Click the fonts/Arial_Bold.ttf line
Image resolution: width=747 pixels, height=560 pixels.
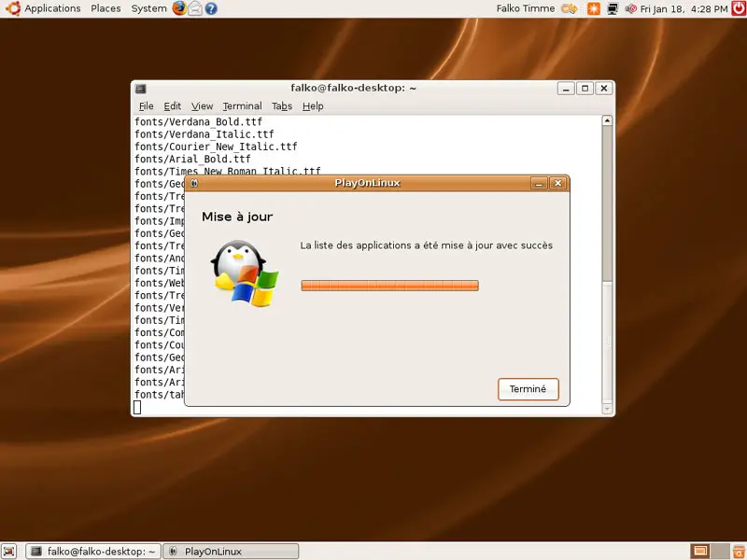pyautogui.click(x=192, y=159)
